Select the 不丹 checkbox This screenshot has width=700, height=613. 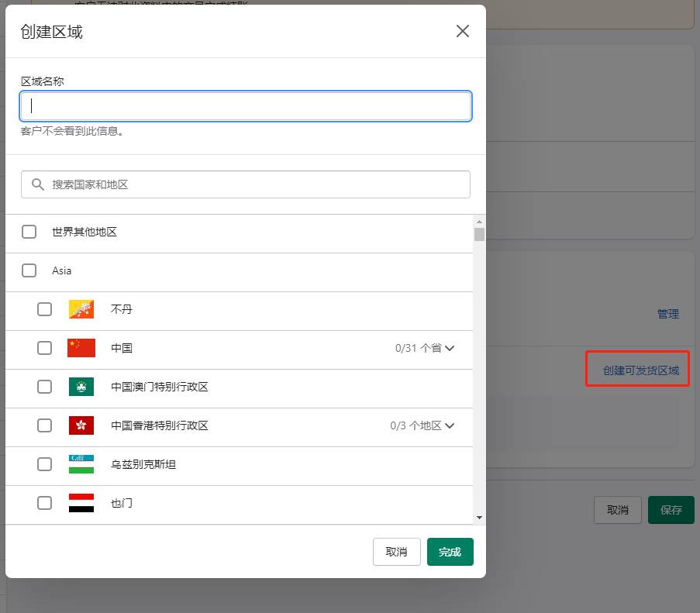coord(44,309)
